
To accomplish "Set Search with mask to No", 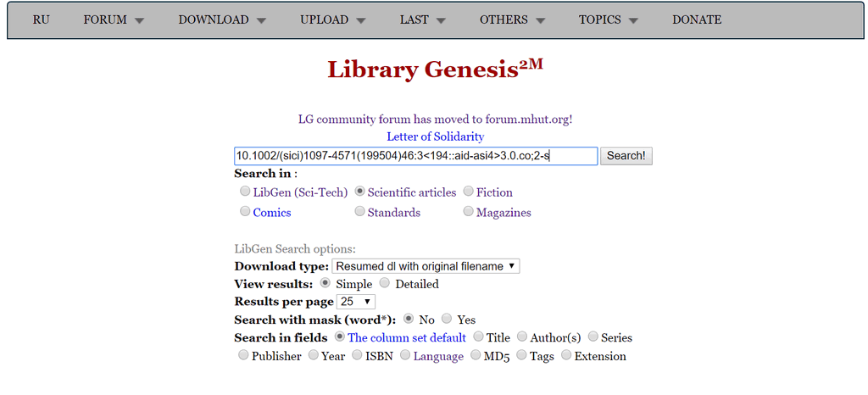I will tap(409, 319).
